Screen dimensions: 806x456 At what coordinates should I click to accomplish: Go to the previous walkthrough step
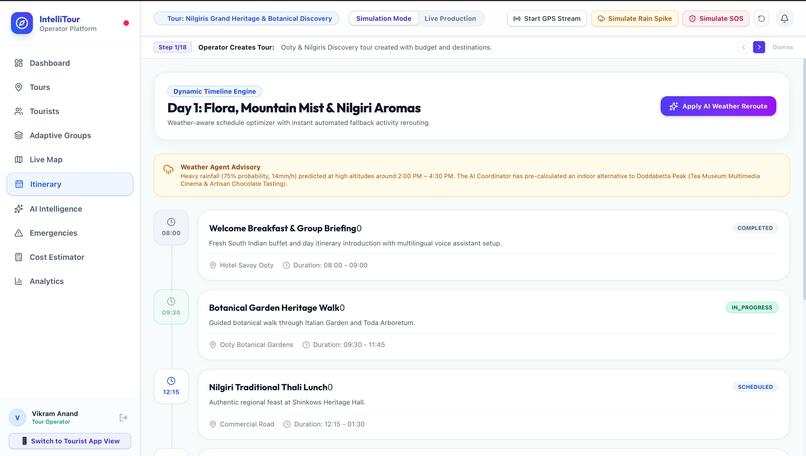(743, 47)
